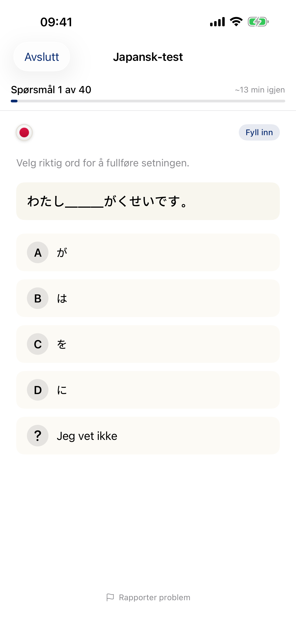Click the quiz progress bar
The height and width of the screenshot is (644, 296).
(x=148, y=101)
